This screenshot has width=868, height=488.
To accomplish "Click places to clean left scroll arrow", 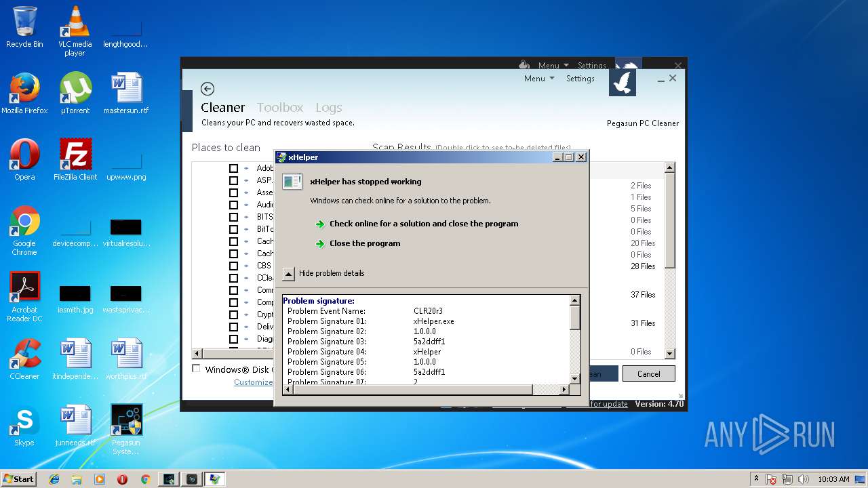I will [197, 354].
